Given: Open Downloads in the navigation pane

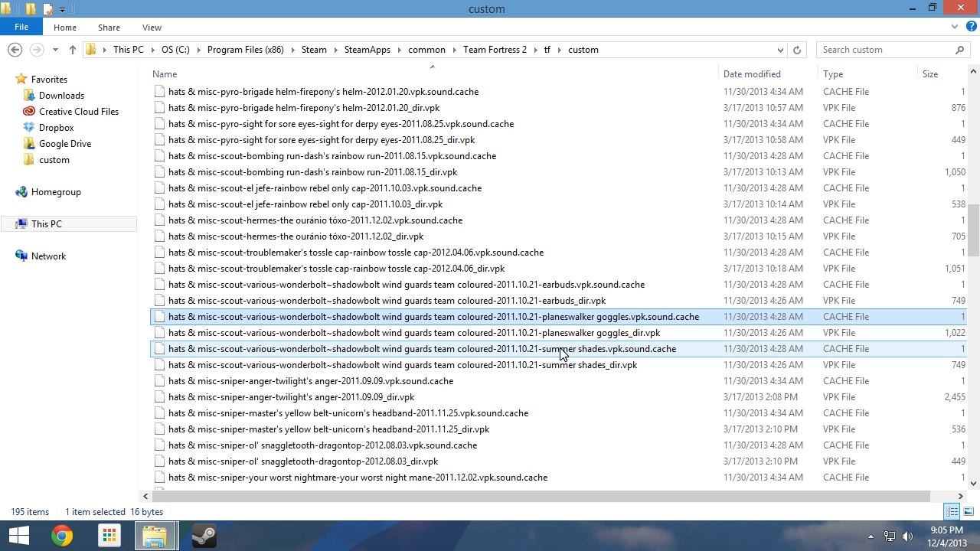Looking at the screenshot, I should [61, 96].
